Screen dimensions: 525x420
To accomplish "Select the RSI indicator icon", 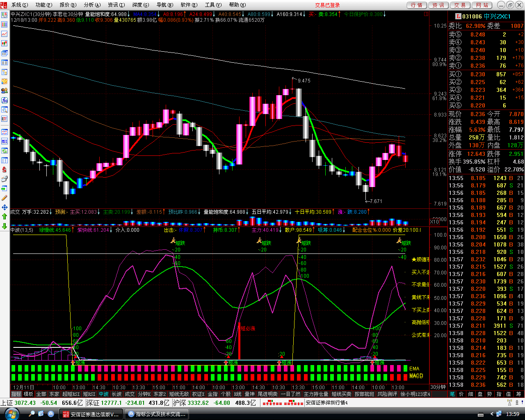I will tap(5, 141).
